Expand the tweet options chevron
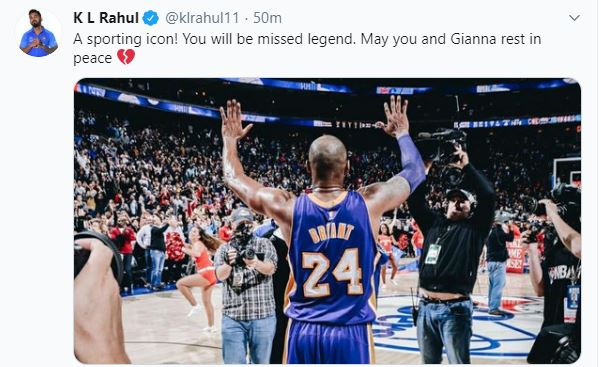 click(574, 18)
